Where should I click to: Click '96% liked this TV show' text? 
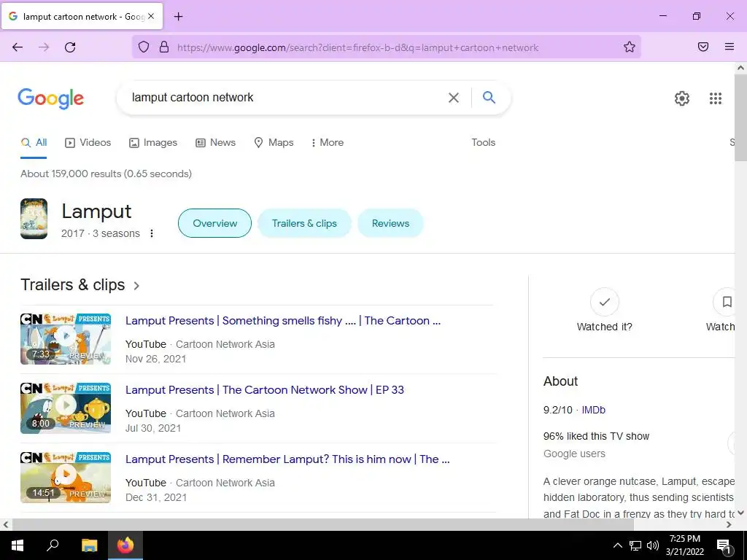click(x=596, y=436)
